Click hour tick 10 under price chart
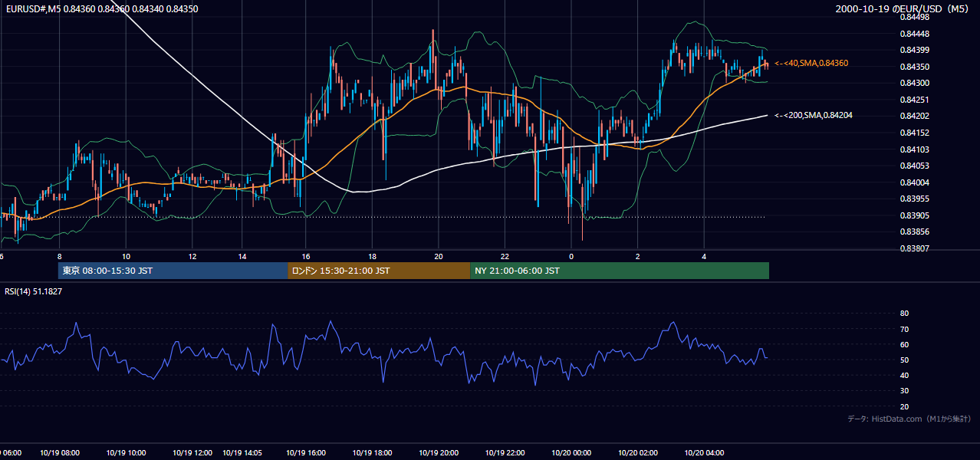980x460 pixels. tap(126, 256)
